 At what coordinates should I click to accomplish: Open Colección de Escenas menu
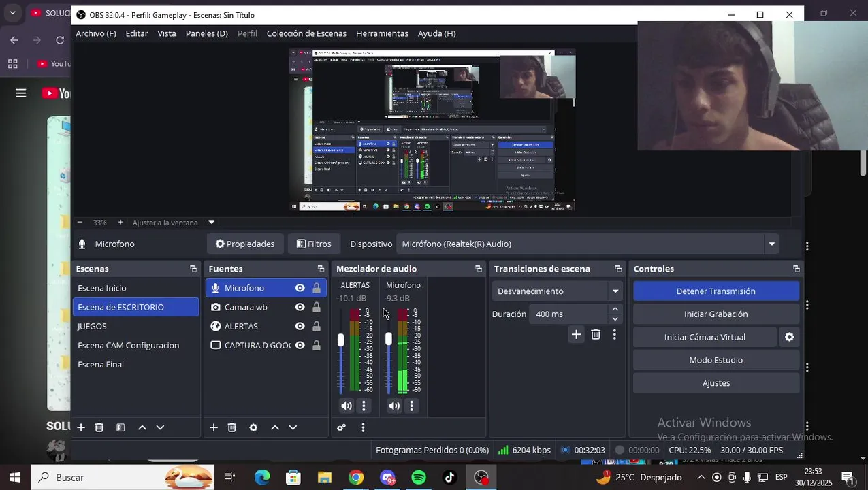(x=306, y=33)
